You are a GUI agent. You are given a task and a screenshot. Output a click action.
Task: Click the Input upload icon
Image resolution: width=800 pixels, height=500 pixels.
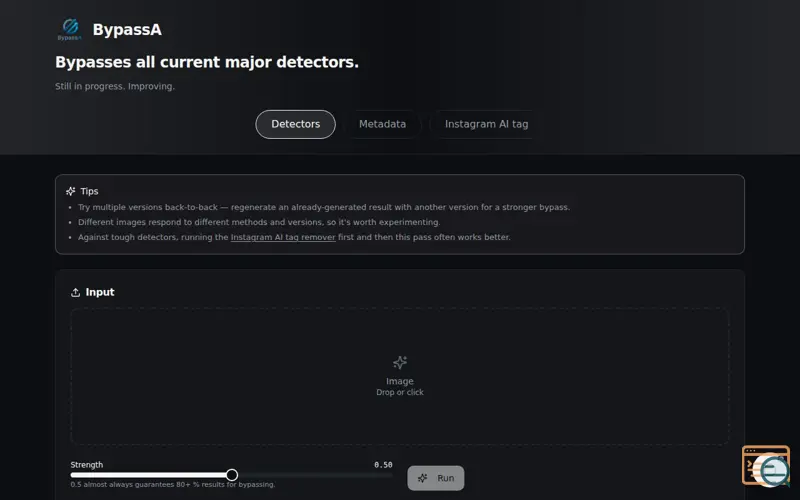76,292
